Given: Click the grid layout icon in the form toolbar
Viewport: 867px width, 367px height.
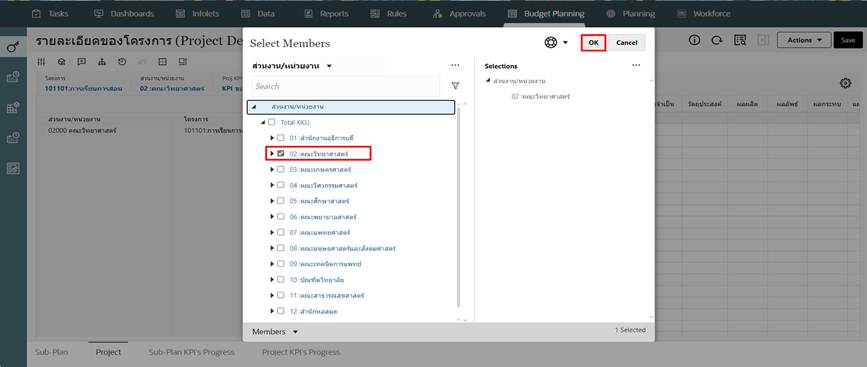Looking at the screenshot, I should tap(163, 62).
